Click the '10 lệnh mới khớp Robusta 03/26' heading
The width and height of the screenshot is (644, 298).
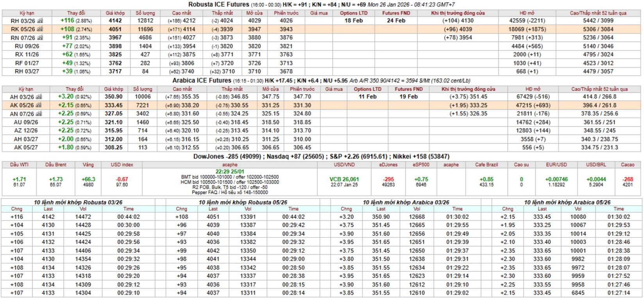click(78, 202)
